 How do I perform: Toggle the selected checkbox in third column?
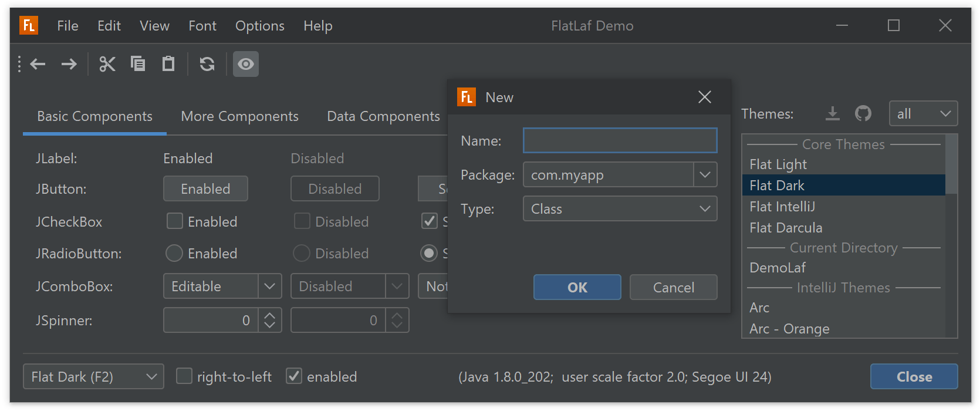point(430,221)
